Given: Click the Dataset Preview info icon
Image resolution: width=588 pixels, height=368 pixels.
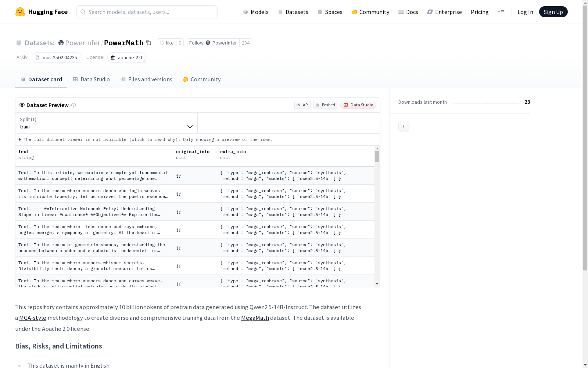Looking at the screenshot, I should [x=73, y=105].
